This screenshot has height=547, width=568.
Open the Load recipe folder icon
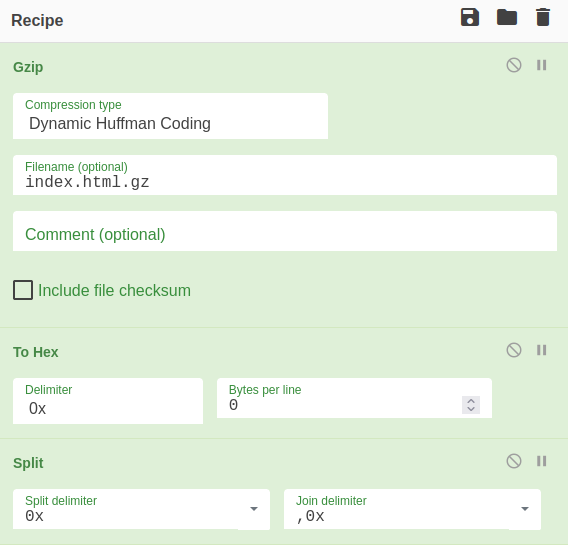pyautogui.click(x=507, y=17)
